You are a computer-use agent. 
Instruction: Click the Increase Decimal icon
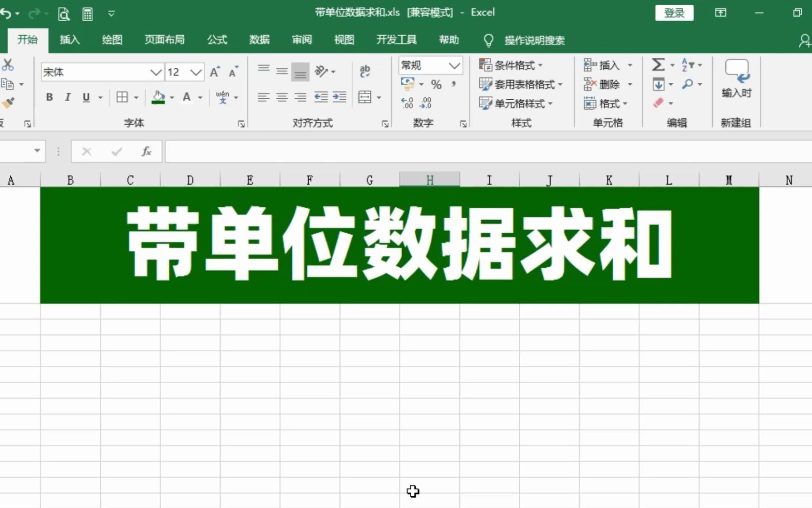(407, 103)
